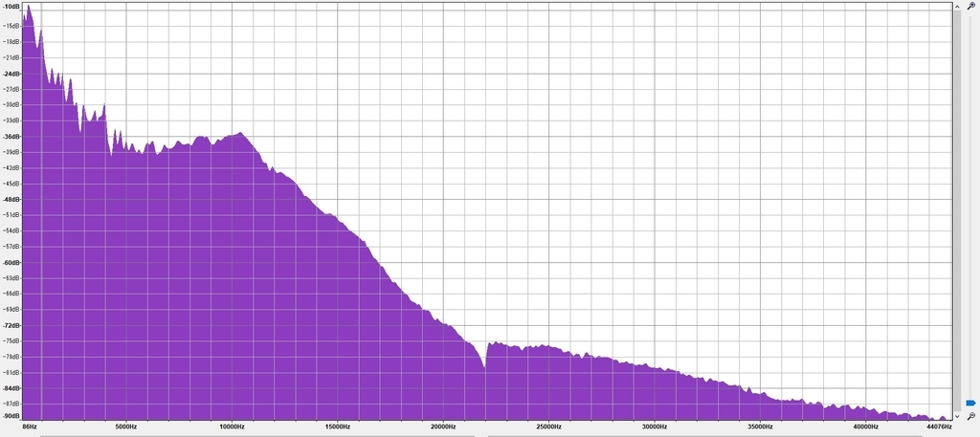Click the 30000Hz frequency label
980x437 pixels.
(654, 426)
